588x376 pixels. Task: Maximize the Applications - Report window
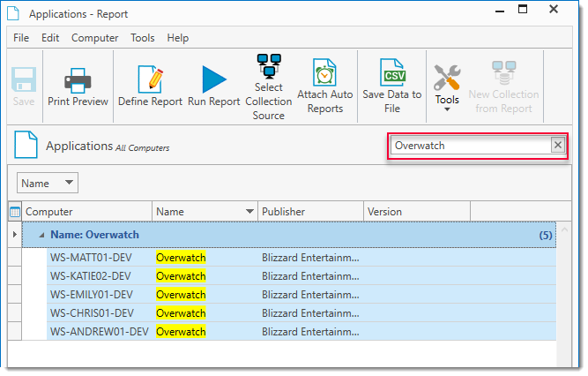coord(523,9)
